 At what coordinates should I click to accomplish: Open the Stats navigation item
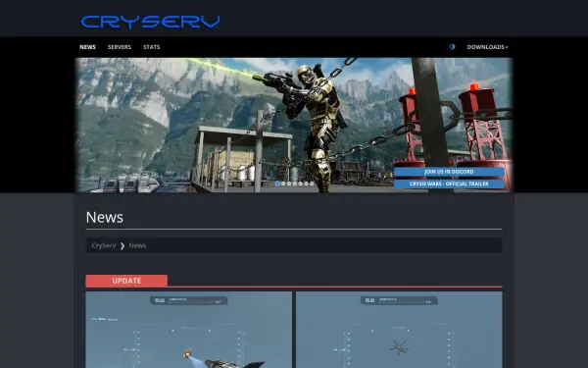[152, 47]
